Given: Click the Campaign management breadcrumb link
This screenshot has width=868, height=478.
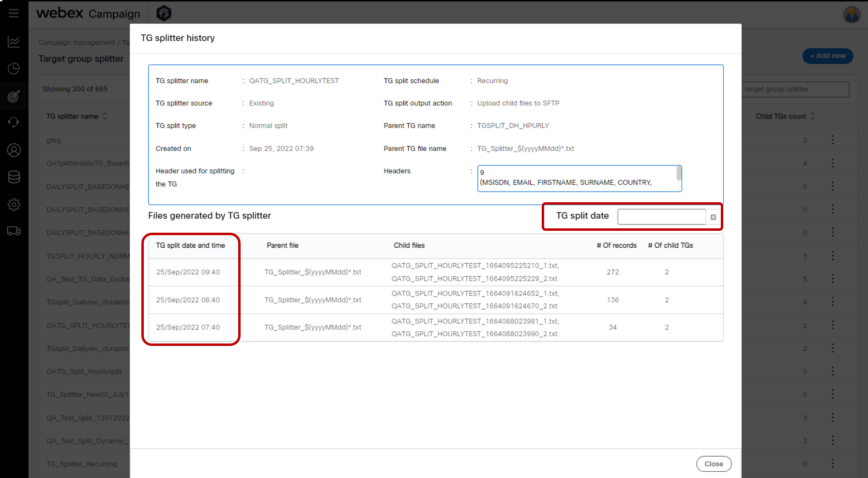Looking at the screenshot, I should click(77, 43).
